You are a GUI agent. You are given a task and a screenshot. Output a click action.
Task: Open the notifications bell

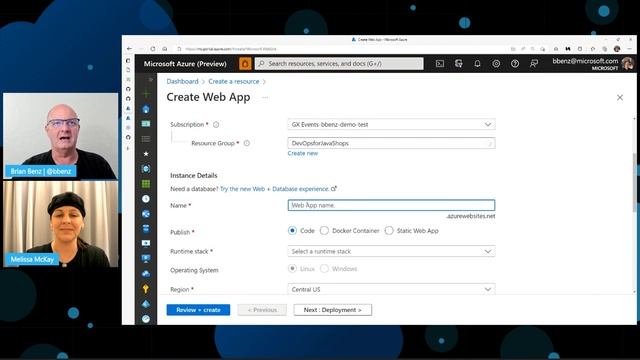point(477,64)
